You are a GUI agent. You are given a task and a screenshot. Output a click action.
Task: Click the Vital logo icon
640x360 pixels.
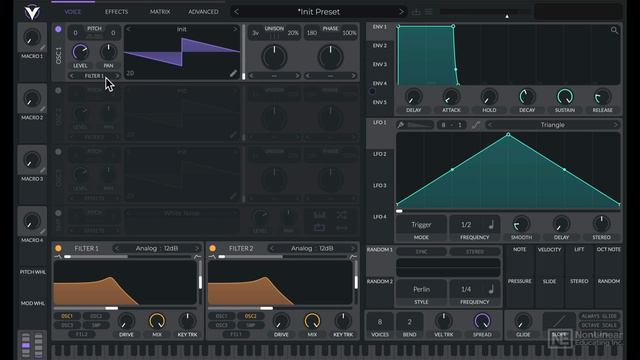coord(32,12)
